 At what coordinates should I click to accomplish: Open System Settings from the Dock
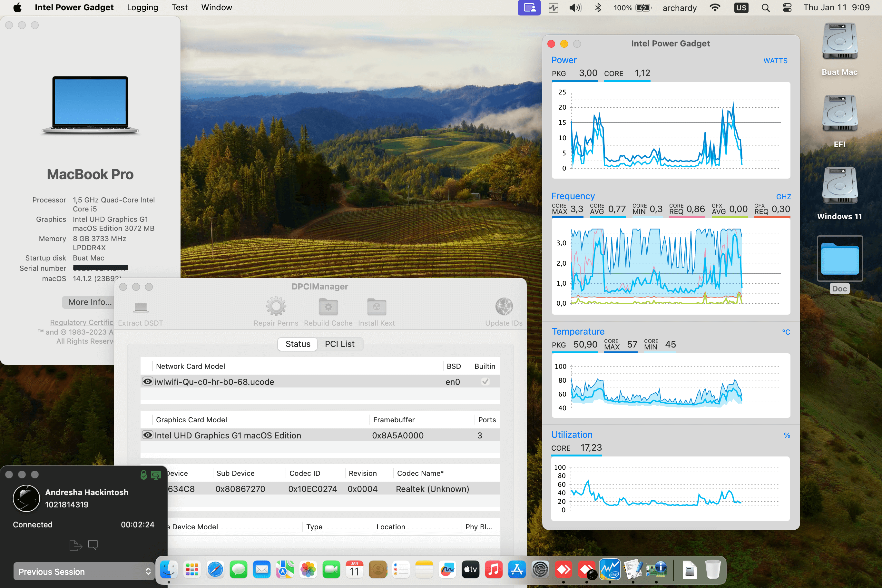pos(540,570)
